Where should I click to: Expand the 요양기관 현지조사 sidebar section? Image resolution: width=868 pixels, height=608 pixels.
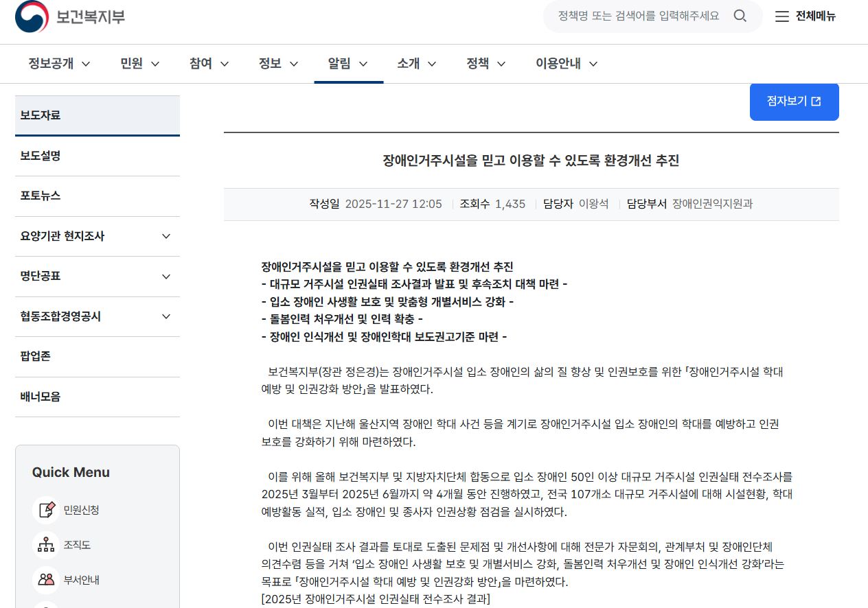[x=165, y=236]
